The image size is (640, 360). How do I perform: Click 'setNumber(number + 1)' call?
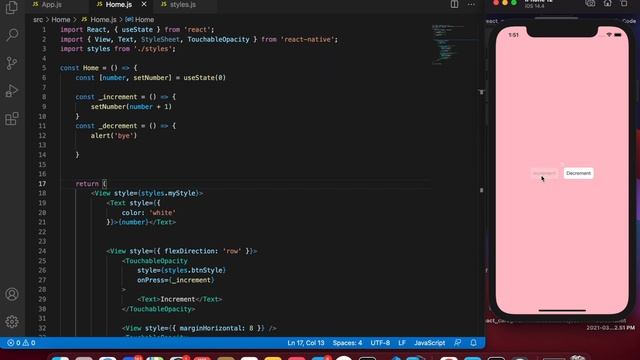[131, 107]
